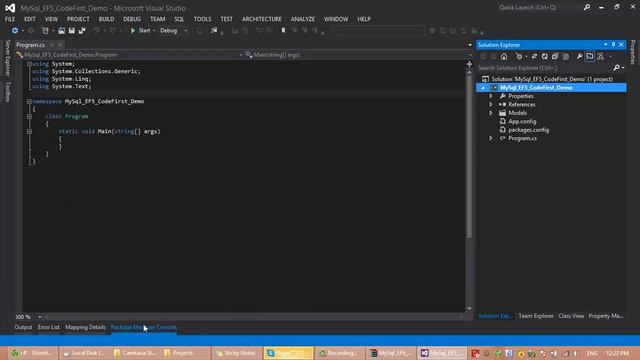Viewport: 640px width, 360px height.
Task: Open the SQL menu
Action: [179, 19]
